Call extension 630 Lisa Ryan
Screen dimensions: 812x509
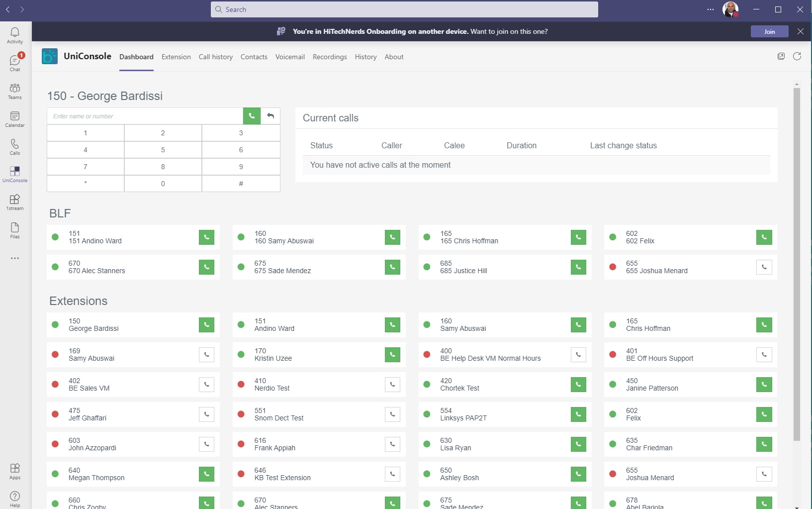point(578,444)
